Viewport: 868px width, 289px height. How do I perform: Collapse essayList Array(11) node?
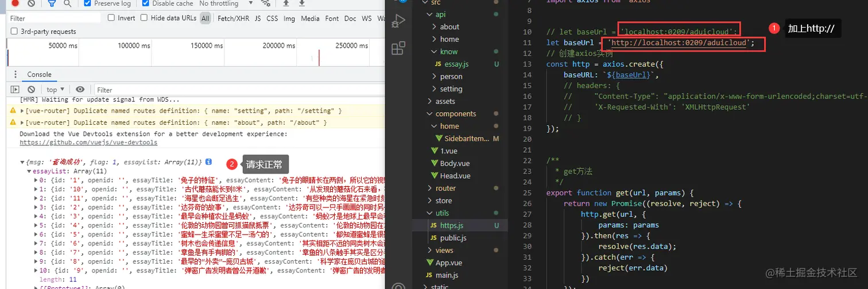click(29, 171)
